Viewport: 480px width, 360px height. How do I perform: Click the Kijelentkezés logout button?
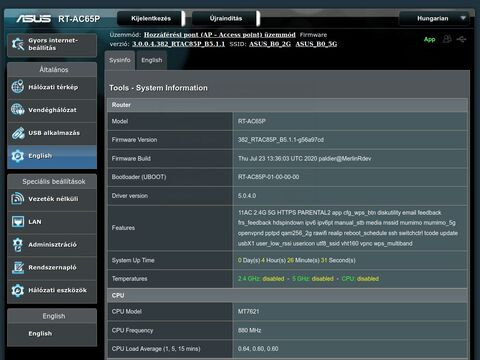[x=151, y=18]
